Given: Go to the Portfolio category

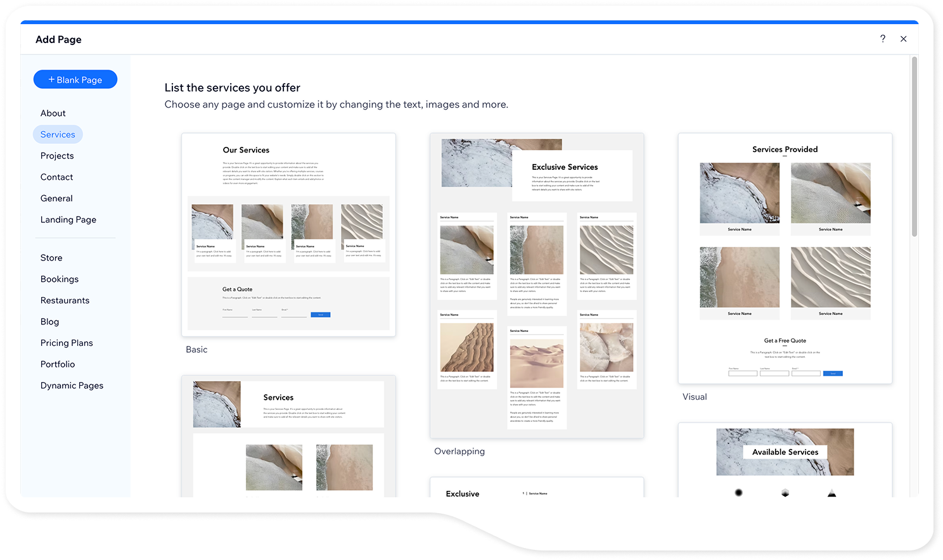Looking at the screenshot, I should coord(58,364).
